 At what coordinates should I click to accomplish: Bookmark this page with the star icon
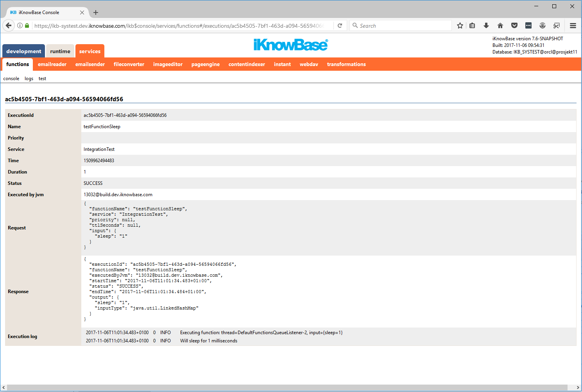coord(460,26)
